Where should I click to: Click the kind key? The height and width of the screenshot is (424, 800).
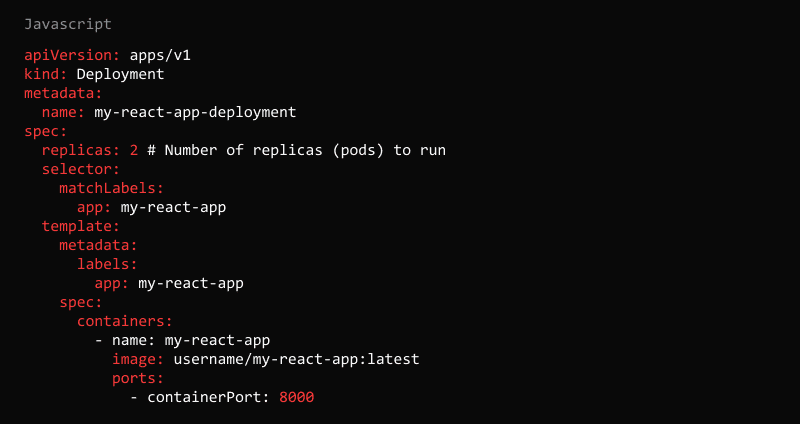pyautogui.click(x=45, y=74)
